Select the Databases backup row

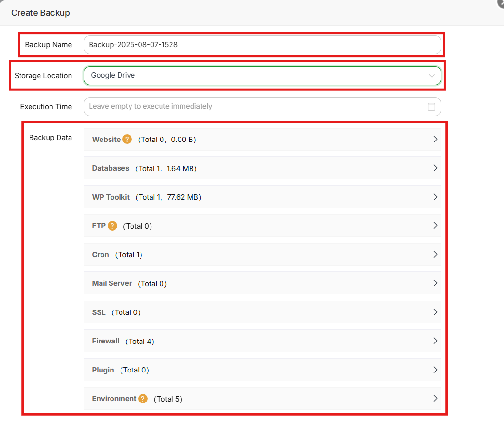(x=262, y=168)
